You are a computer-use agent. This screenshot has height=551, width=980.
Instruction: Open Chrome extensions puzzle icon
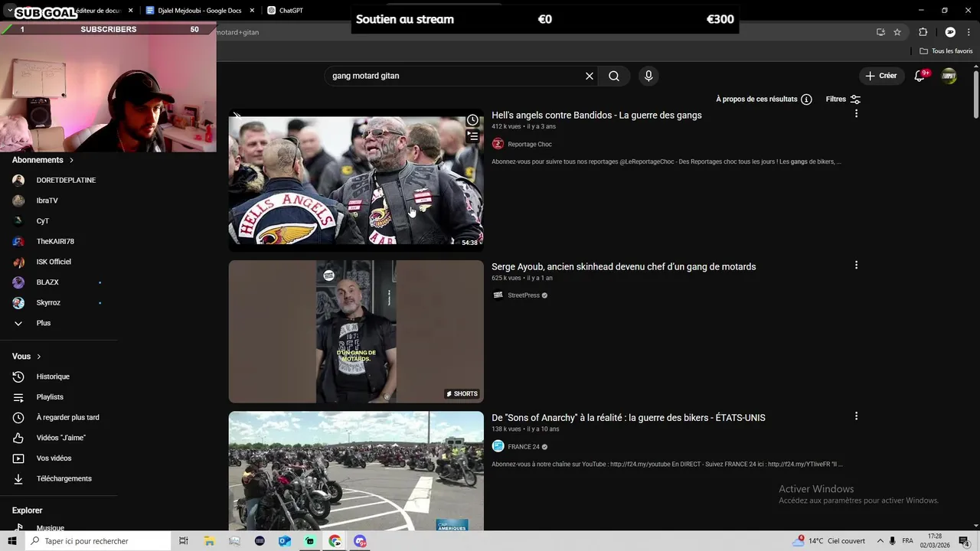click(923, 32)
